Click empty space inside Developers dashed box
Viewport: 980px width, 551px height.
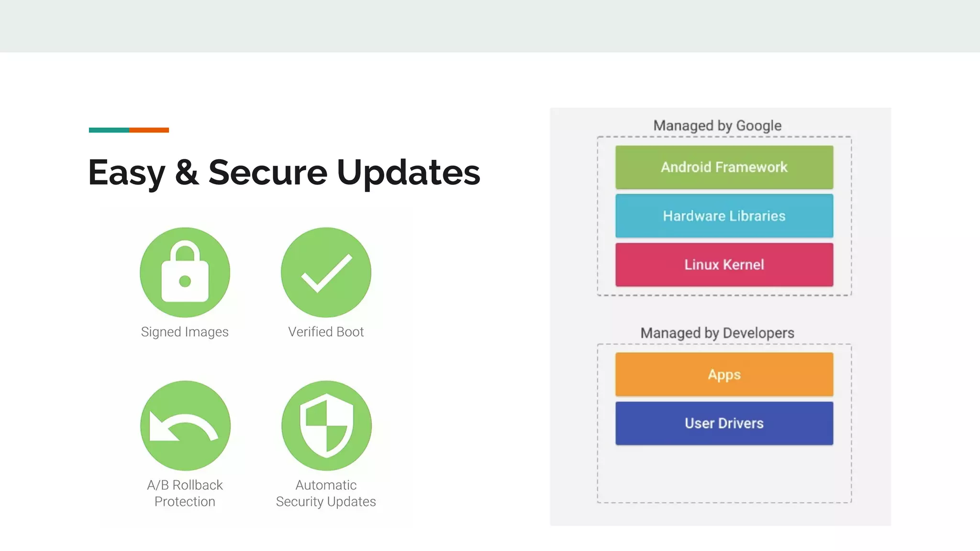724,474
